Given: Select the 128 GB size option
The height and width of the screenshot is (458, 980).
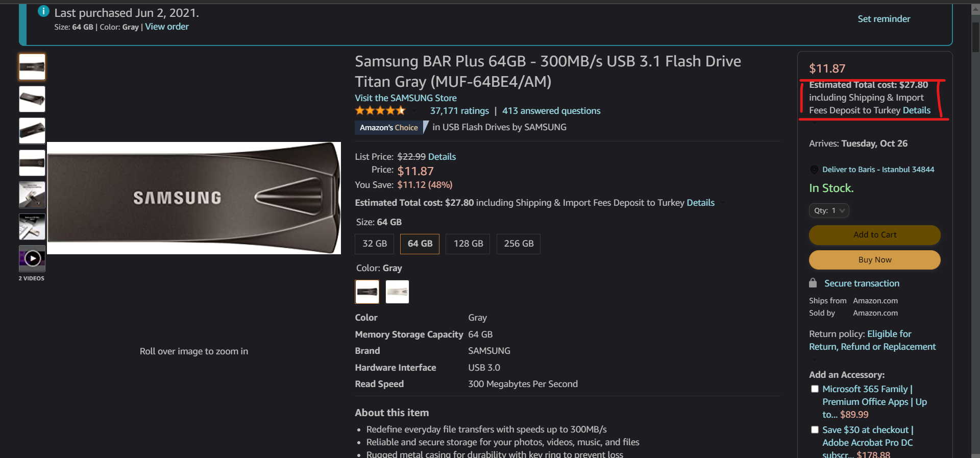Looking at the screenshot, I should [468, 244].
